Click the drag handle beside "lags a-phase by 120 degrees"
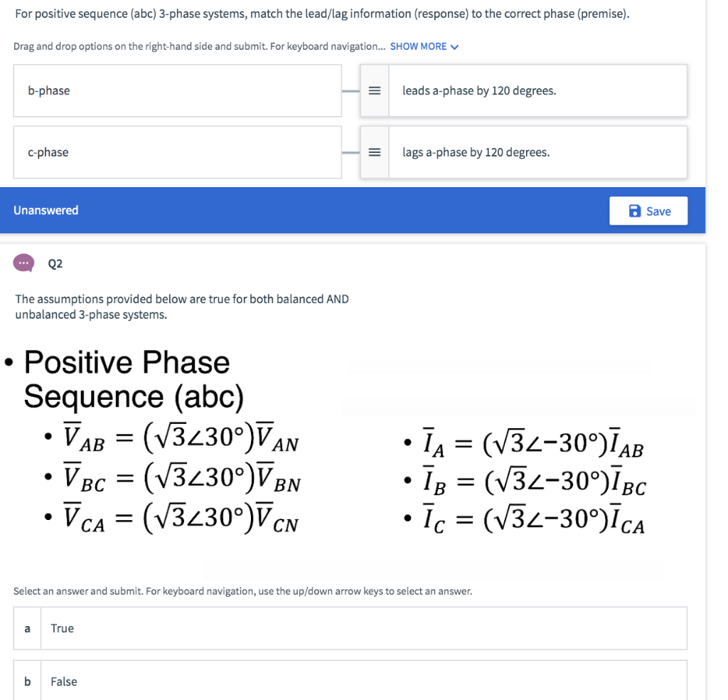728x700 pixels. pos(375,152)
